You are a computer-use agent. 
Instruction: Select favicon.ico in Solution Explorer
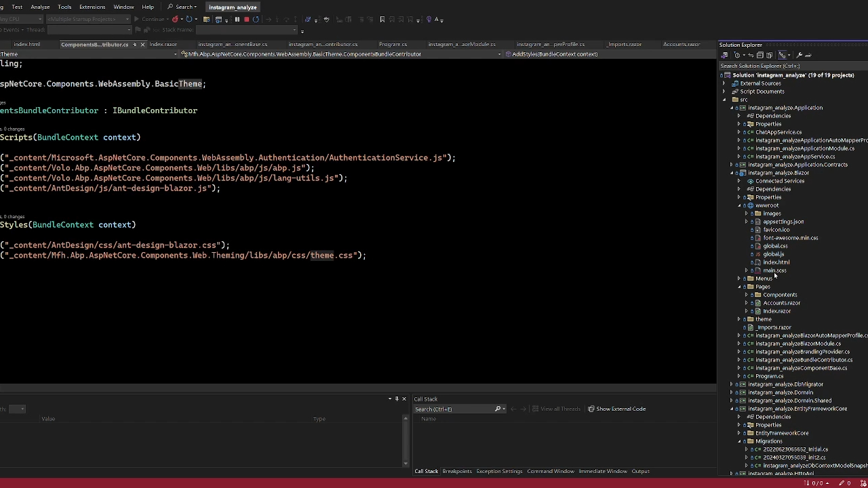tap(776, 230)
